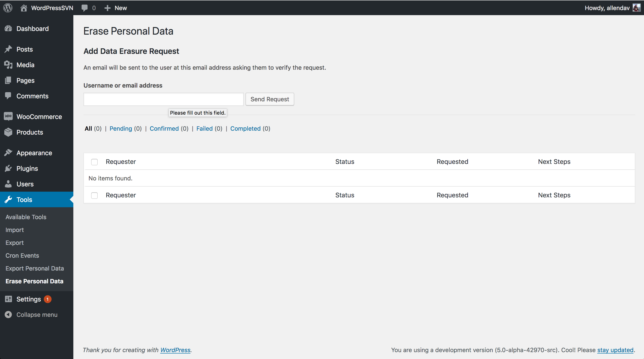Image resolution: width=644 pixels, height=359 pixels.
Task: Open Settings with the notification badge
Action: [28, 299]
